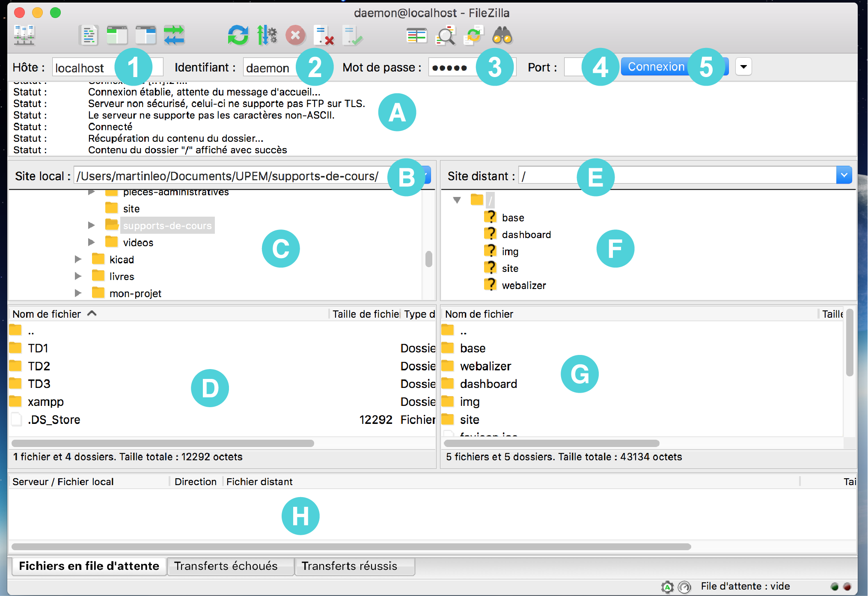868x596 pixels.
Task: Search for files on the server
Action: click(x=503, y=35)
